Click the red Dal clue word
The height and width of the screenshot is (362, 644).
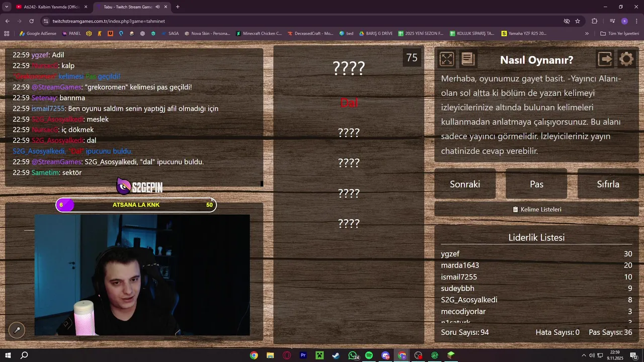(x=349, y=103)
